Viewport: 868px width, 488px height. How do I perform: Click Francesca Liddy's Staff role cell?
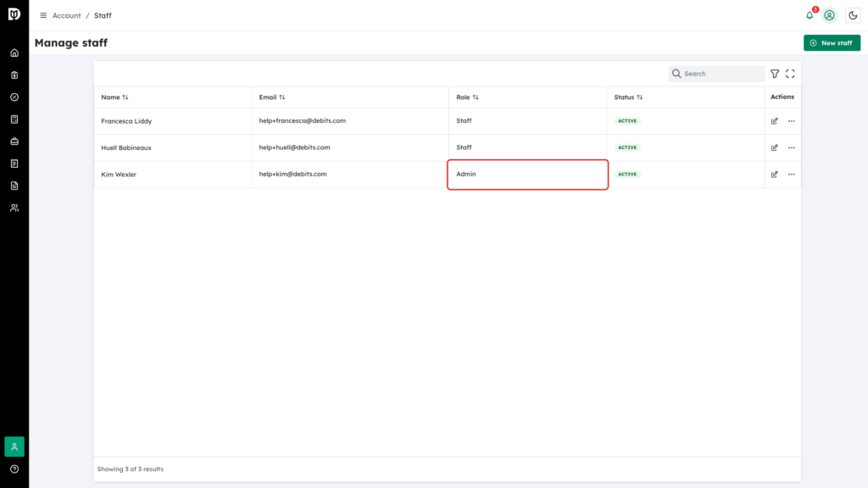[527, 121]
